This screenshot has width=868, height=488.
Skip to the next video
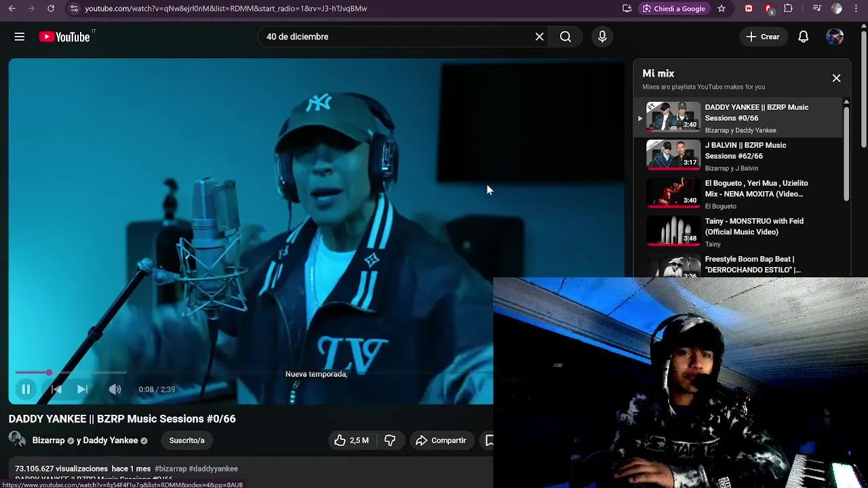click(x=82, y=389)
